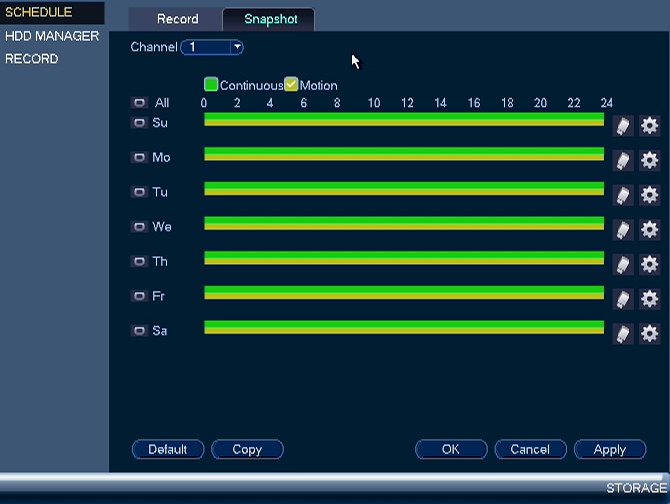The height and width of the screenshot is (504, 670).
Task: Click the Monday schedule timeline bar
Action: coord(404,154)
